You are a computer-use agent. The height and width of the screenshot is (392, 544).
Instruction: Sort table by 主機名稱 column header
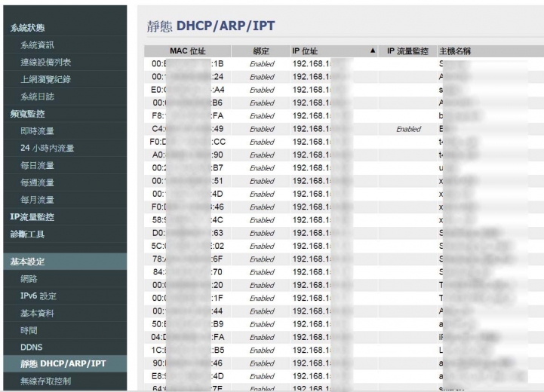point(455,51)
